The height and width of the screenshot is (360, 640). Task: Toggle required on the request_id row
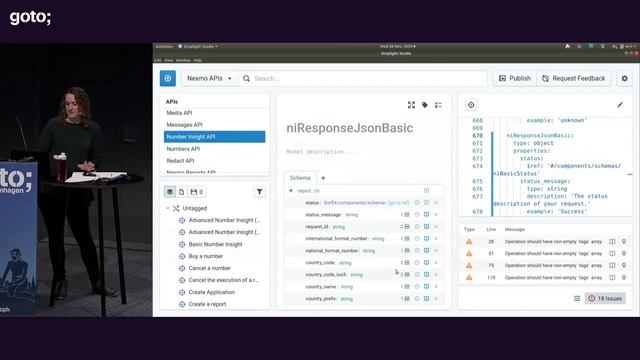pos(417,227)
